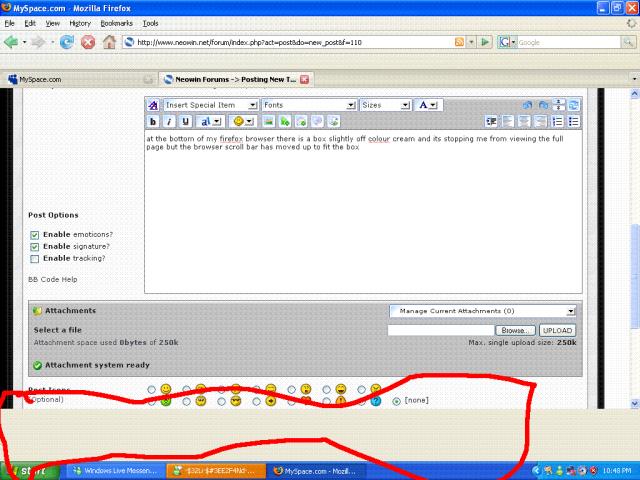Click the scrollbar up arrow

pyautogui.click(x=634, y=93)
